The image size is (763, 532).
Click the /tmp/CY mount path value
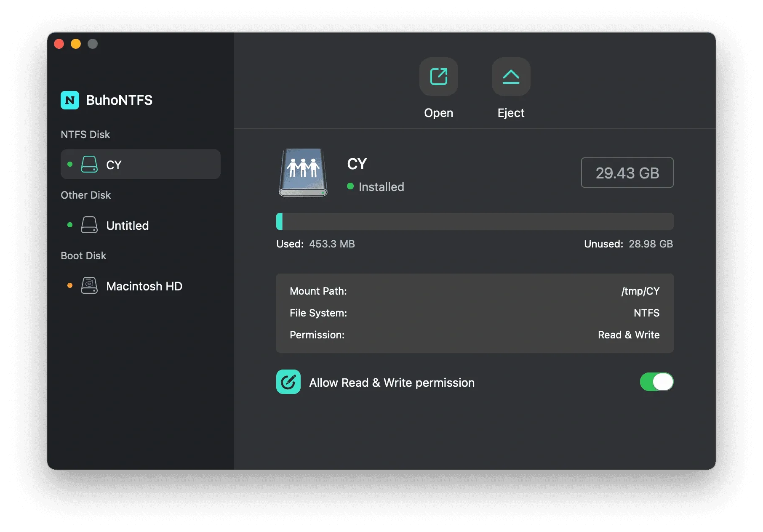tap(640, 291)
